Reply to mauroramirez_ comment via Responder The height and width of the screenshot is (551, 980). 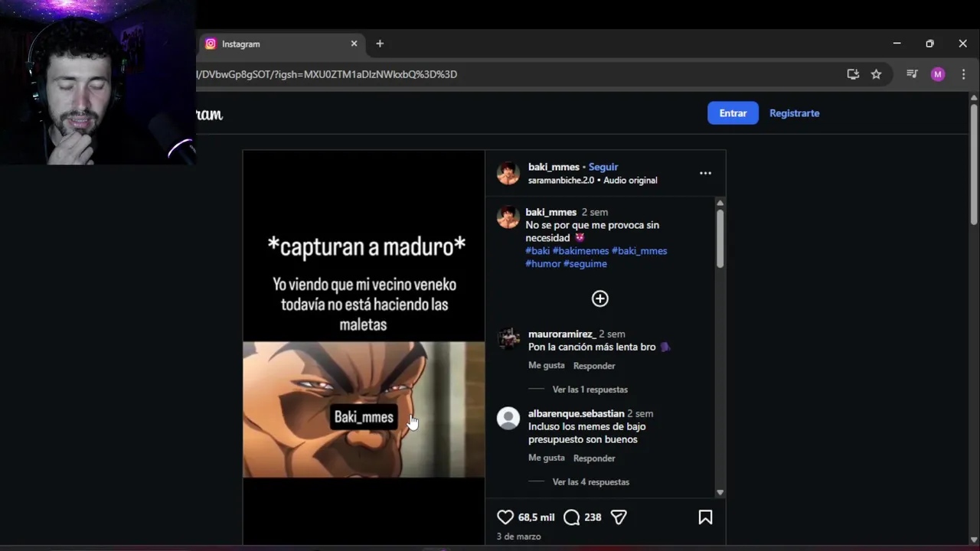pos(594,366)
